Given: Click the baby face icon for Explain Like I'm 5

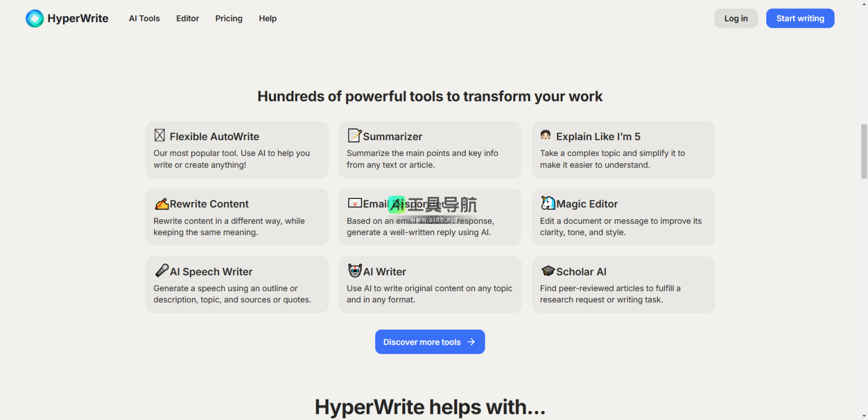Looking at the screenshot, I should [x=545, y=135].
